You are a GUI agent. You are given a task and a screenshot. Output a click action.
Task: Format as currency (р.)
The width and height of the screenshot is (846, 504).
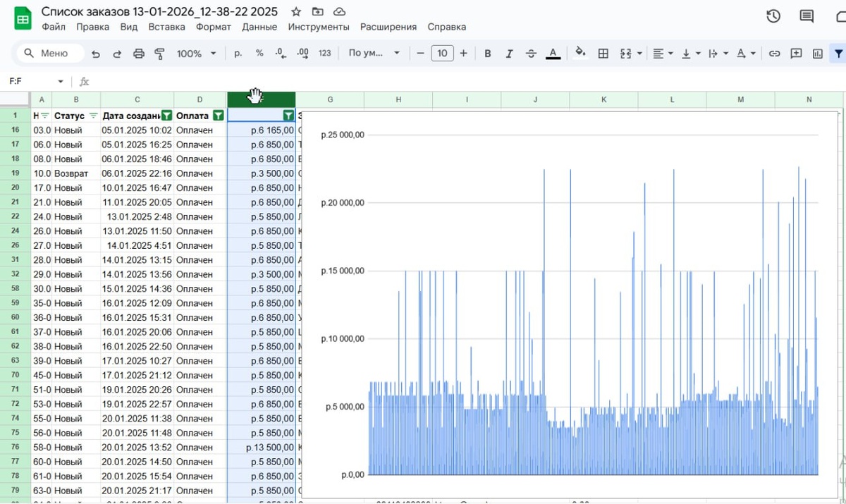click(x=238, y=54)
